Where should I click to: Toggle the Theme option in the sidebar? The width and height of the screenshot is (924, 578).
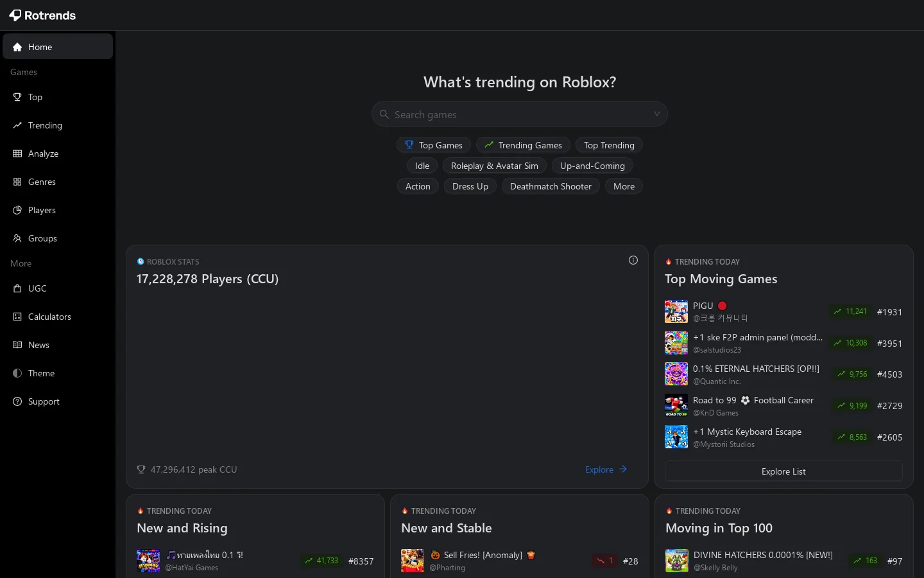pos(58,373)
